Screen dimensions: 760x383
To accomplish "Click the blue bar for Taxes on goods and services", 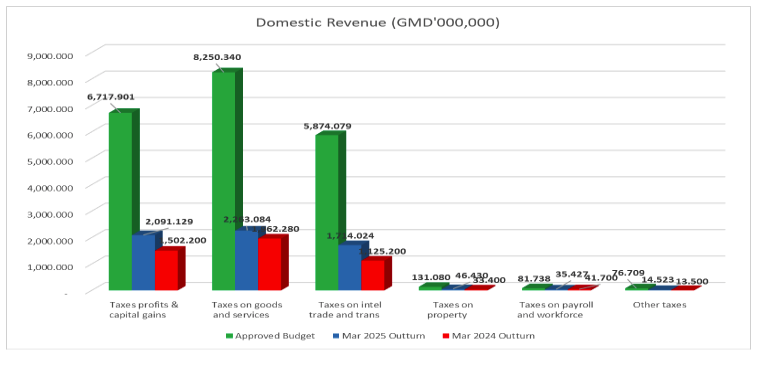I will click(x=247, y=260).
